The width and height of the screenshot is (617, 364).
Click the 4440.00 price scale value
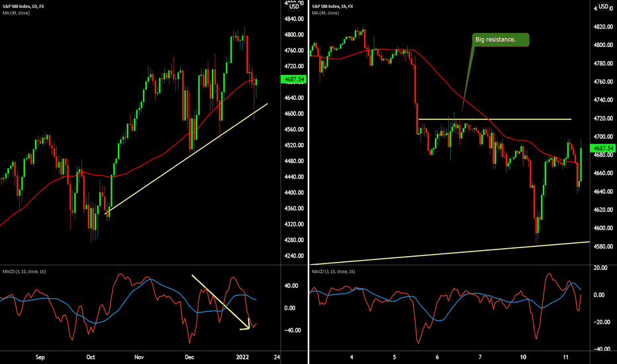coord(294,177)
